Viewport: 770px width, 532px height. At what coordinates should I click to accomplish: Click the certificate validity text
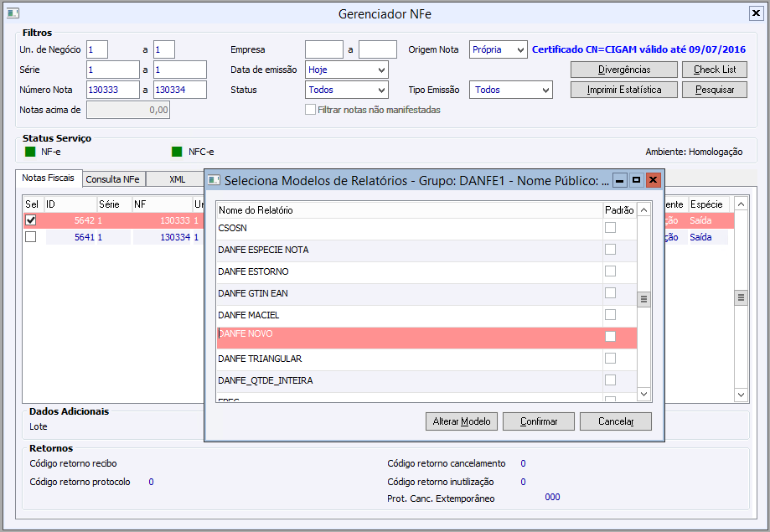tap(638, 49)
